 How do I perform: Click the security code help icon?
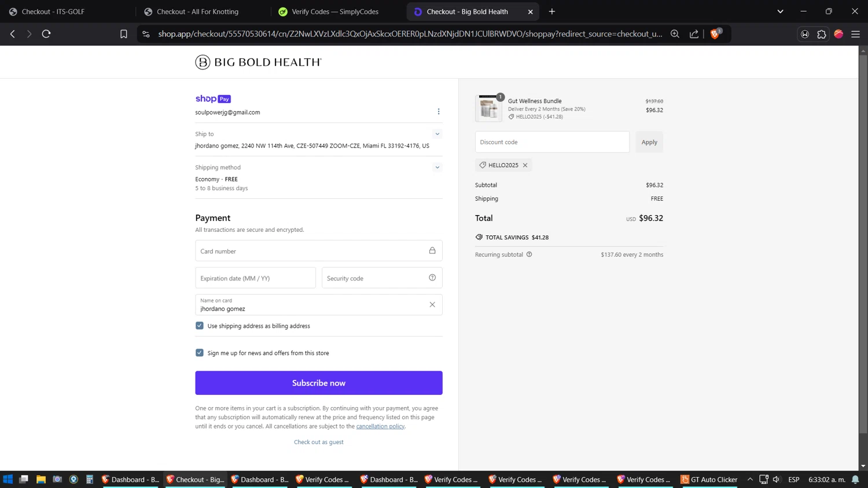432,278
